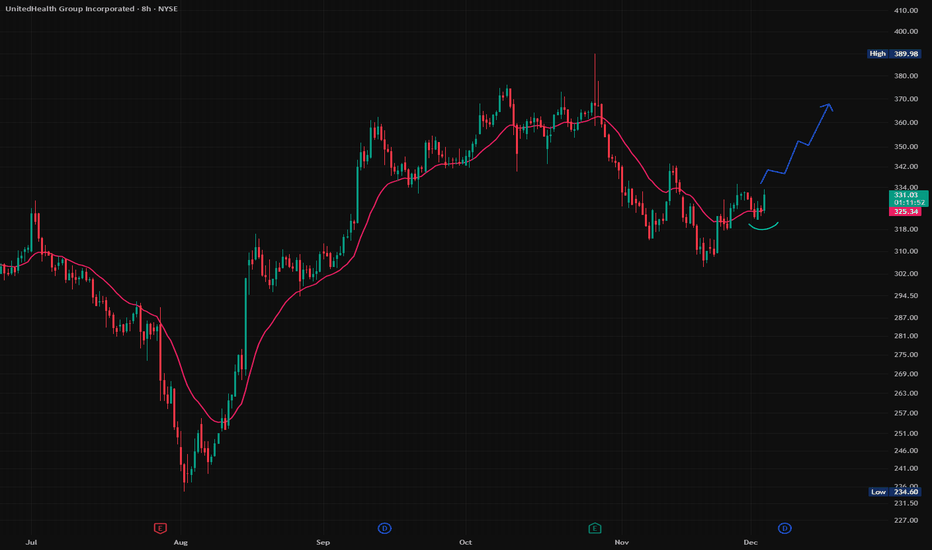
Task: Click the Sep label on time axis
Action: click(x=323, y=541)
